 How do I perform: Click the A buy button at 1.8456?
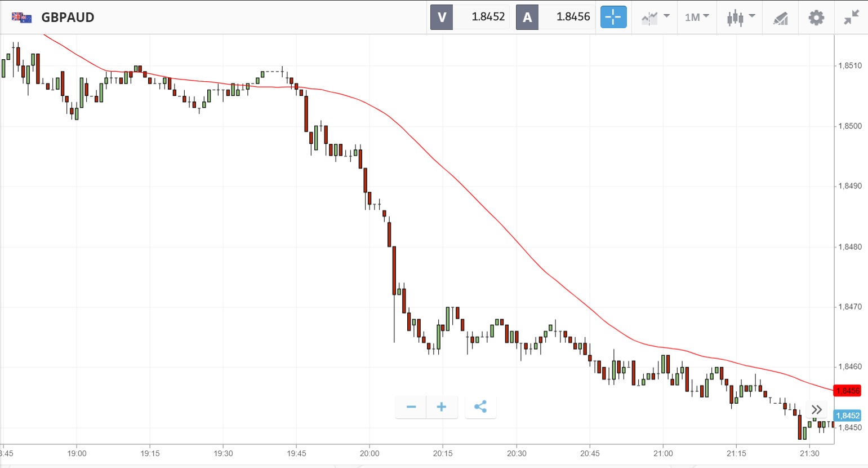[555, 17]
